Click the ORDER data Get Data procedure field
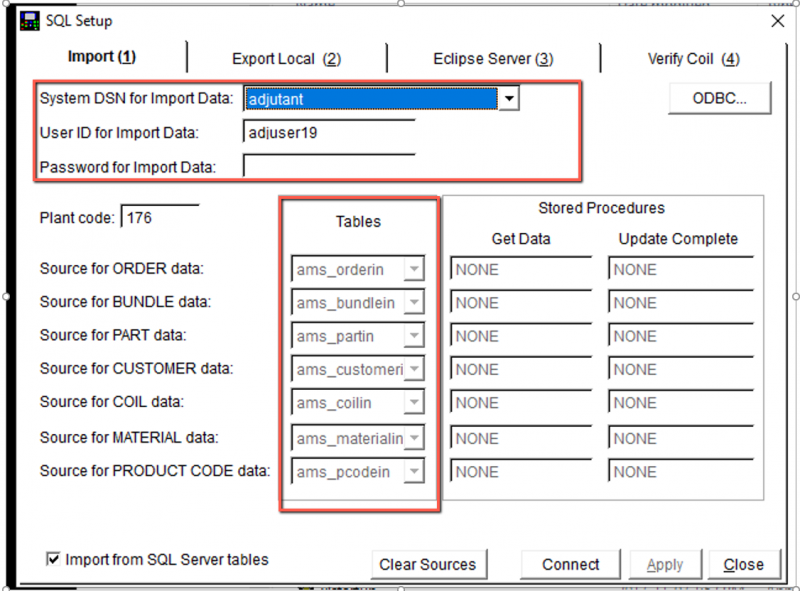This screenshot has width=800, height=591. (523, 270)
